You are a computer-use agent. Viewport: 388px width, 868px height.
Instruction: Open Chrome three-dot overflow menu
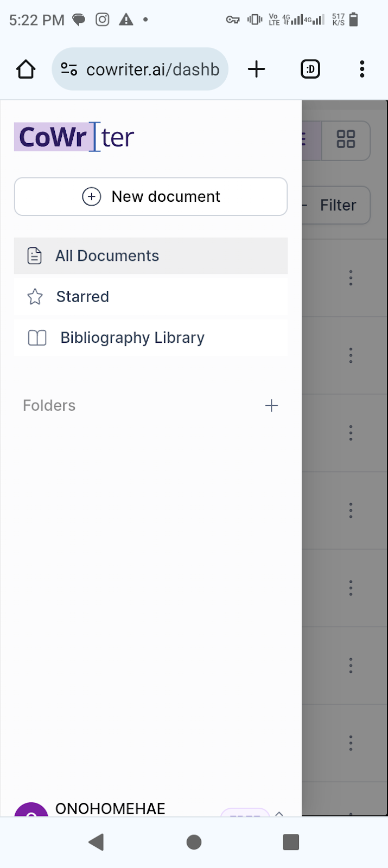coord(362,69)
